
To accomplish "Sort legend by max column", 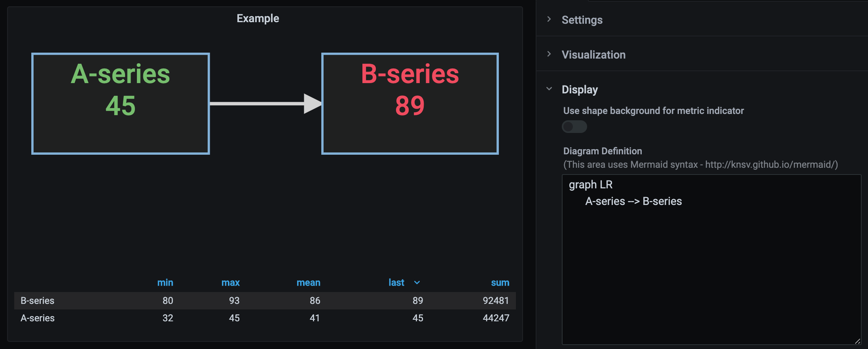I will click(x=230, y=283).
